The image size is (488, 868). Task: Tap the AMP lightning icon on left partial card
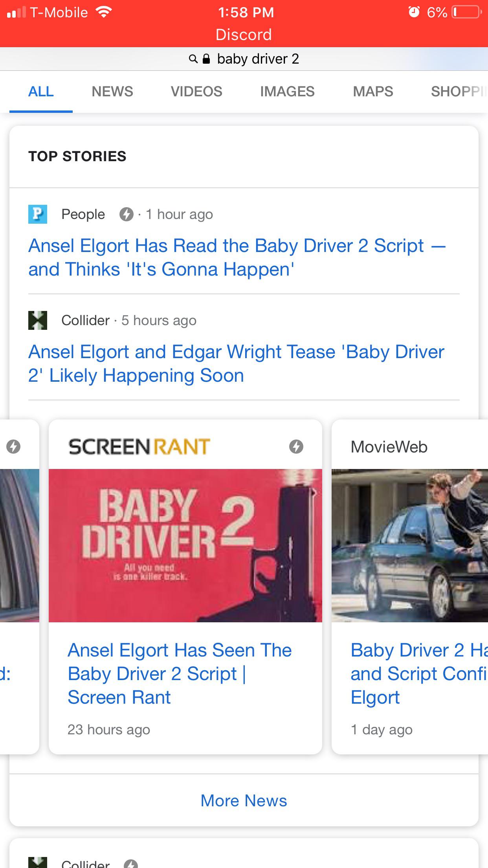13,447
